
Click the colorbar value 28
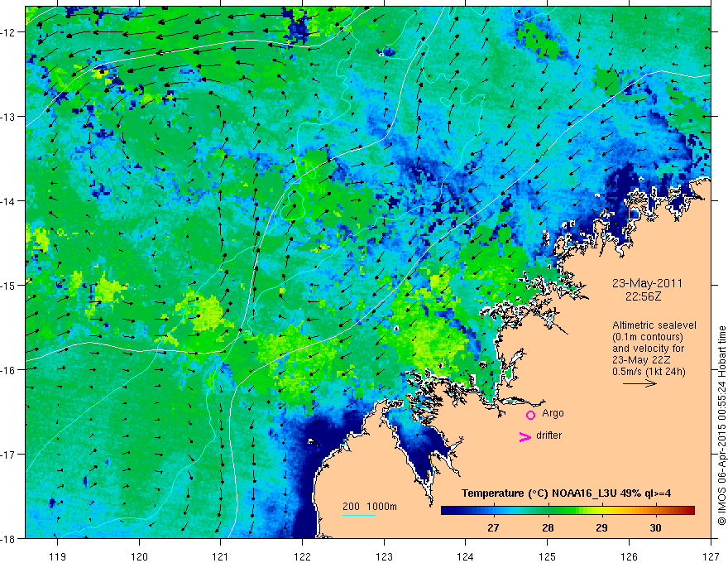(548, 527)
